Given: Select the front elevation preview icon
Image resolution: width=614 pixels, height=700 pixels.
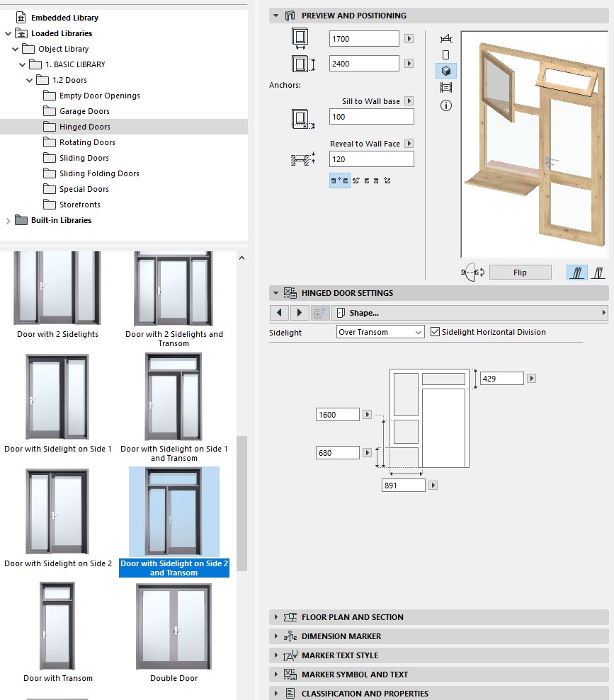Looking at the screenshot, I should click(445, 55).
